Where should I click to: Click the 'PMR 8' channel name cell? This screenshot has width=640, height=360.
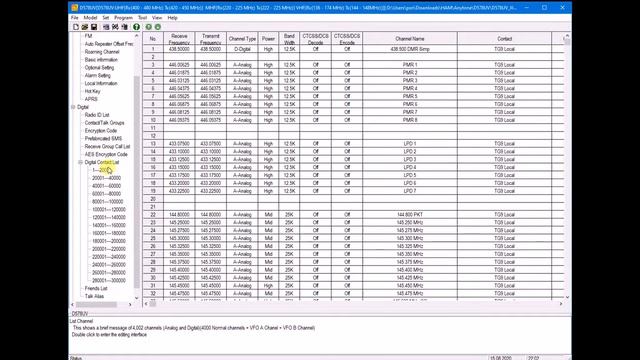tap(410, 120)
